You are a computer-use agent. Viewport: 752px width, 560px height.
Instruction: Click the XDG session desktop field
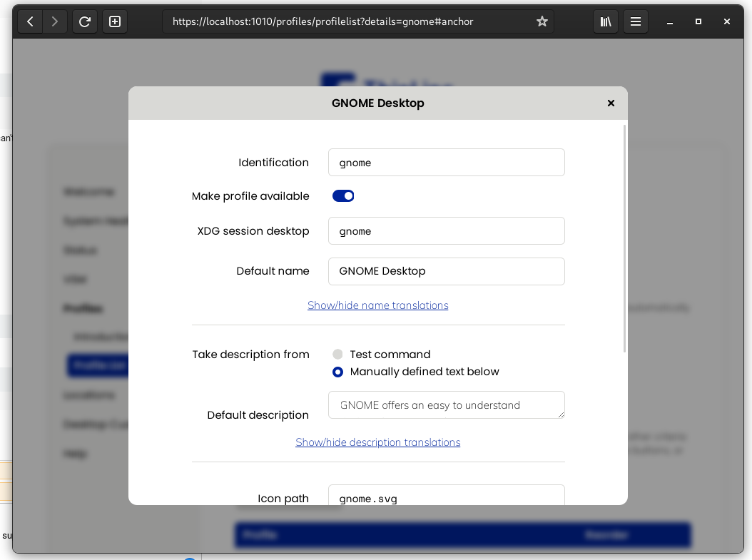(x=447, y=231)
